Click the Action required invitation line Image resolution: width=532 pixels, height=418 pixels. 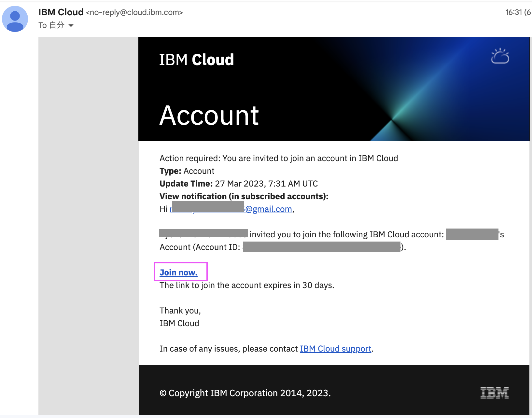[279, 158]
